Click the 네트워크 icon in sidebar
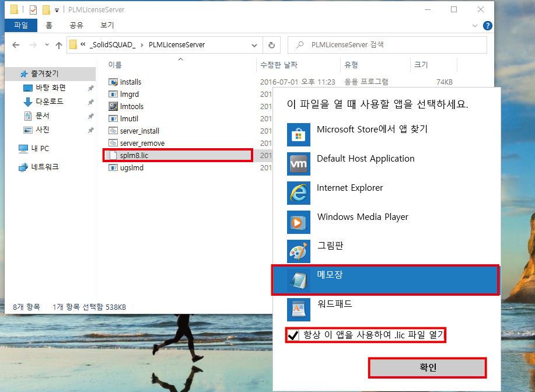The height and width of the screenshot is (392, 535). pyautogui.click(x=23, y=167)
